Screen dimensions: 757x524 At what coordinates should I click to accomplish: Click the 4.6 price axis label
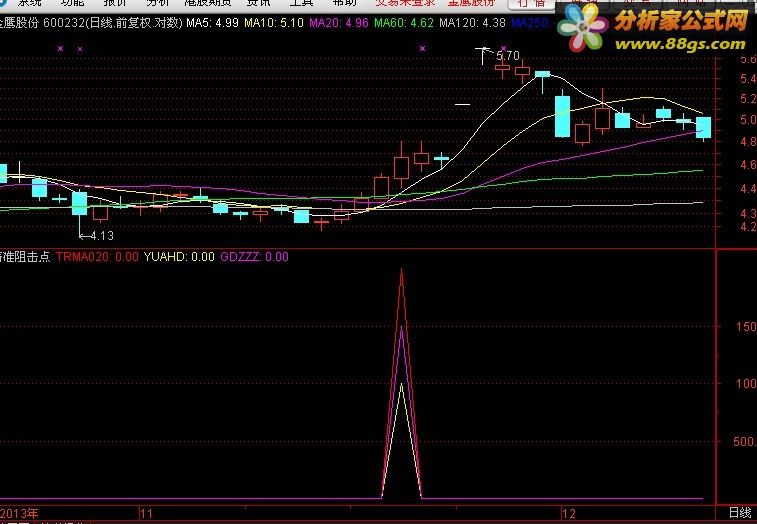click(748, 165)
